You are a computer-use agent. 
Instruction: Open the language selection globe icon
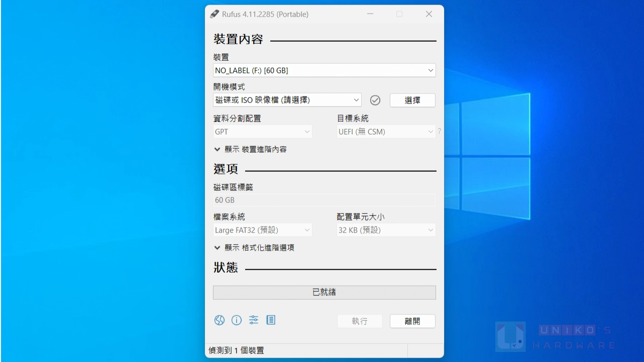pos(219,320)
